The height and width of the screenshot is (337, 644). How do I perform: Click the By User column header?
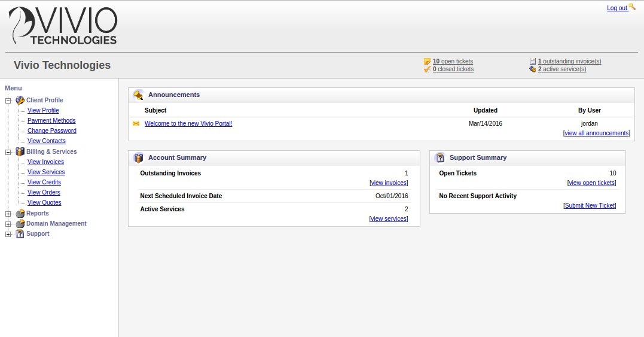pyautogui.click(x=590, y=110)
